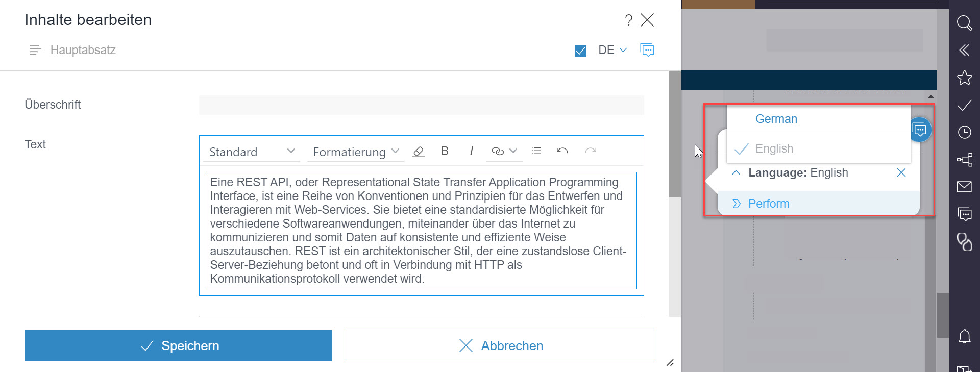
Task: Click the Hauptabsatz paragraph icon
Action: click(x=35, y=50)
